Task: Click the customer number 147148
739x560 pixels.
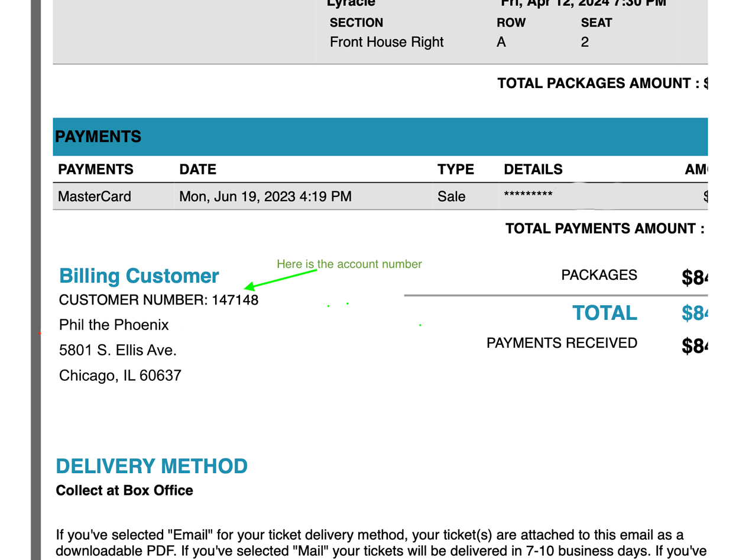Action: pos(235,300)
